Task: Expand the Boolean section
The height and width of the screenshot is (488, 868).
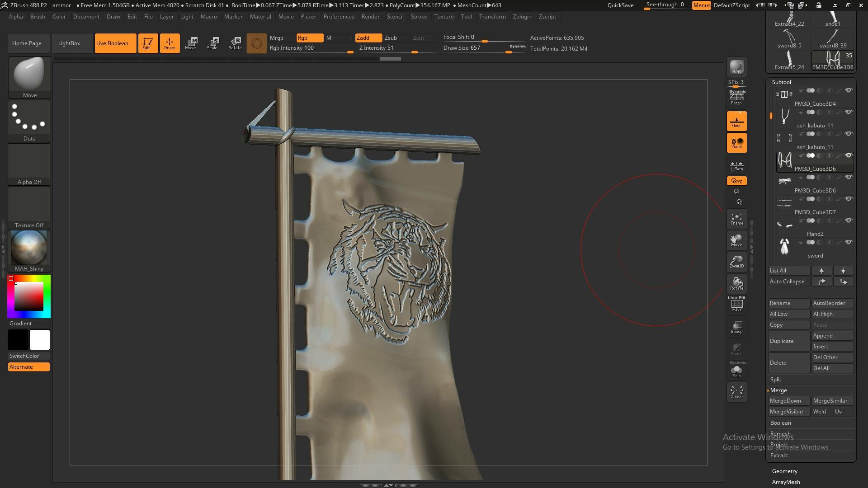Action: (x=780, y=423)
